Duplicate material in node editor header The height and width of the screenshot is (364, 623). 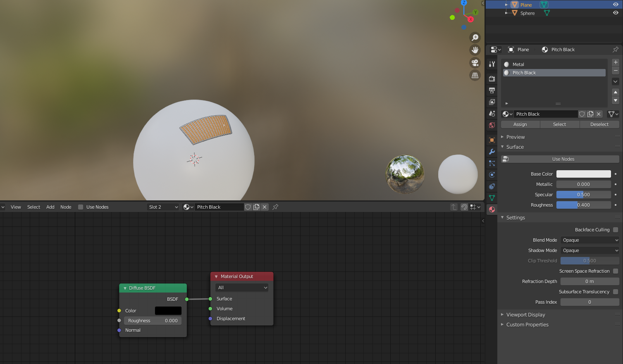(256, 207)
